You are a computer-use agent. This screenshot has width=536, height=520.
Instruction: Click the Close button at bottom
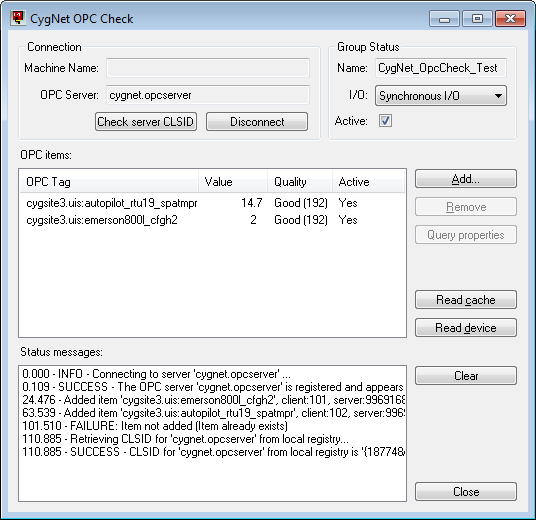pos(466,492)
